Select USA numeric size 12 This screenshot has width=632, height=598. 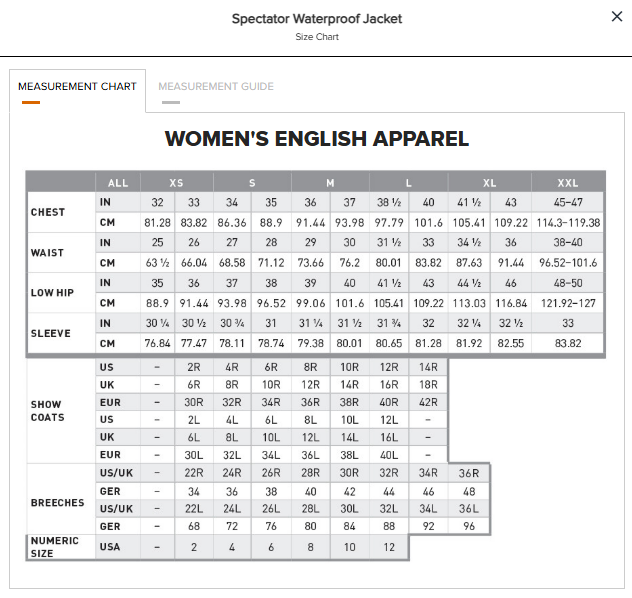click(389, 547)
